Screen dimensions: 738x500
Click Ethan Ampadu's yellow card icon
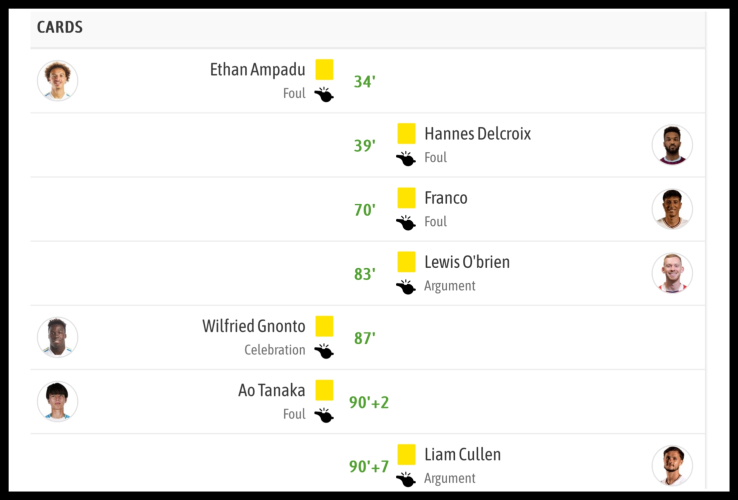click(324, 69)
